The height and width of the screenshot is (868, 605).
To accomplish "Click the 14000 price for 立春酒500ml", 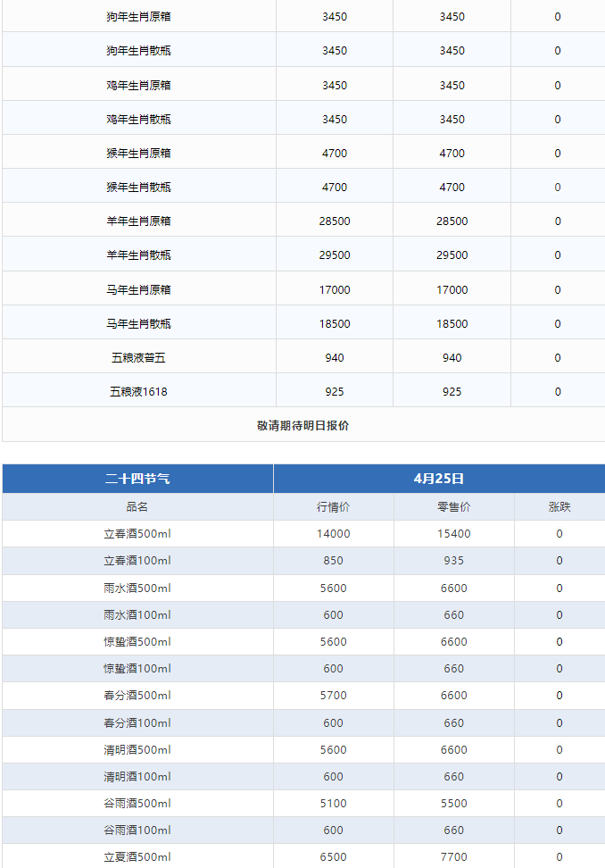I will (x=334, y=534).
